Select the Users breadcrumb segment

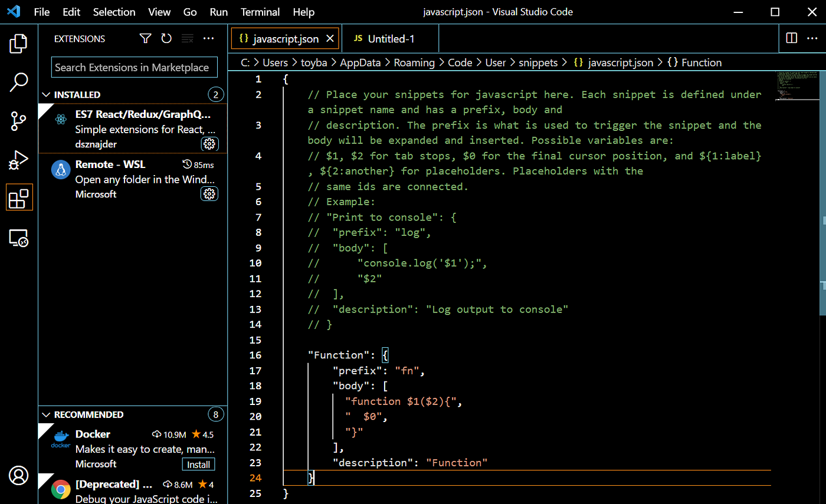click(x=275, y=62)
